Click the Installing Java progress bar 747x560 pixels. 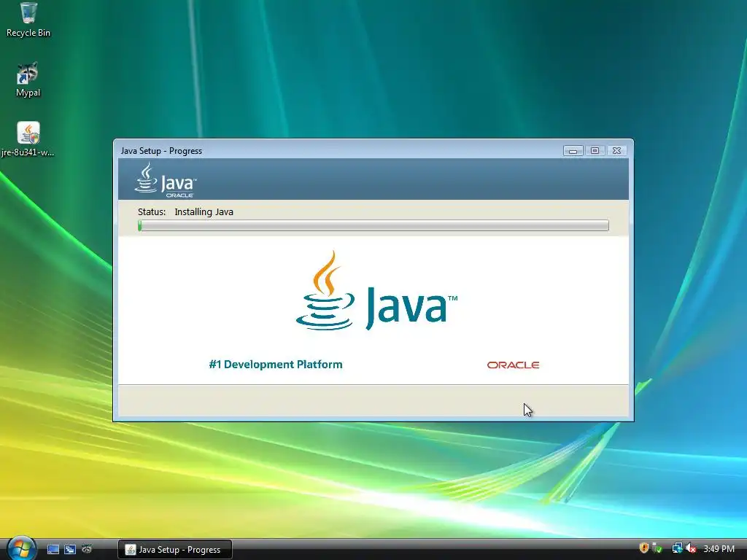tap(373, 225)
